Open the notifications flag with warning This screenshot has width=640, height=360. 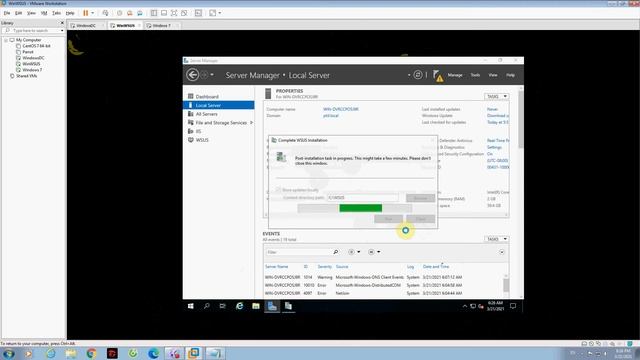pos(438,76)
